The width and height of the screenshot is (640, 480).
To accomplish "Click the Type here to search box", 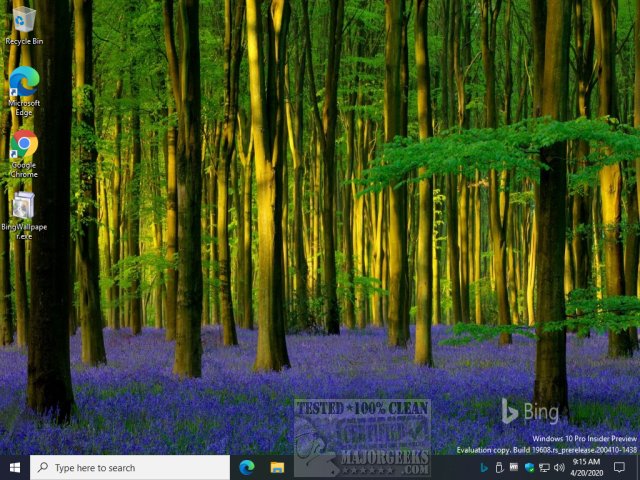I will pyautogui.click(x=130, y=467).
